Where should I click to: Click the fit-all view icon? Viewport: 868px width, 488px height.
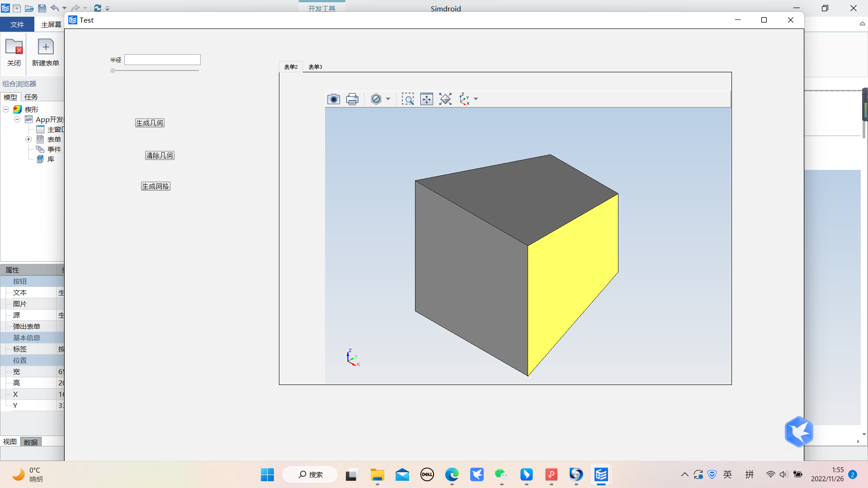(x=445, y=99)
